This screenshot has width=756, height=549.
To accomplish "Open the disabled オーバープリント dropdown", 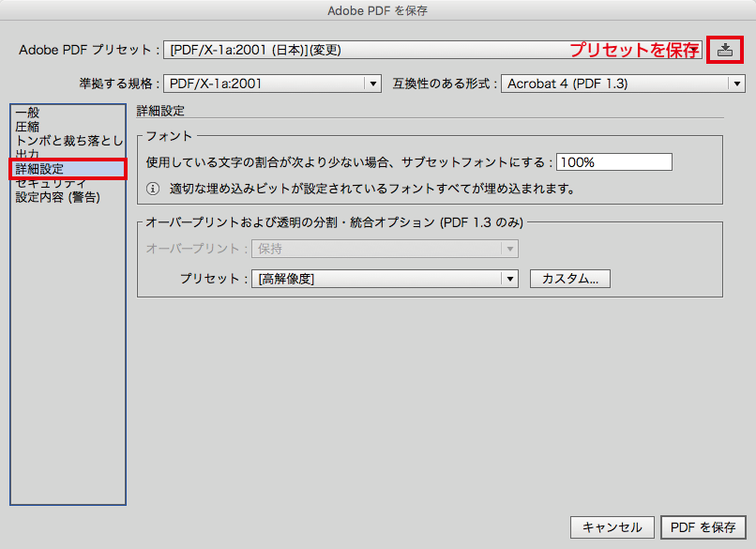I will [x=385, y=249].
